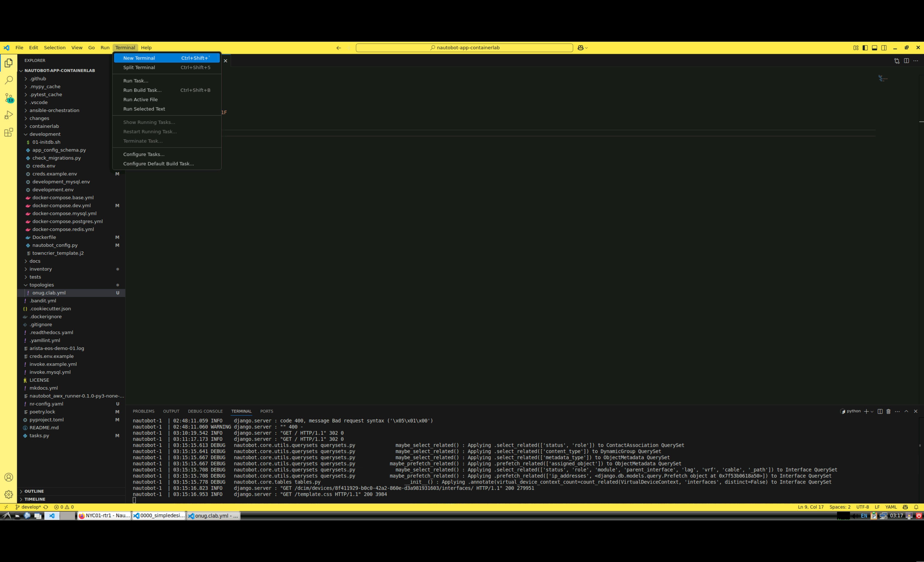Open the Extensions view icon
The image size is (924, 562).
[x=9, y=132]
